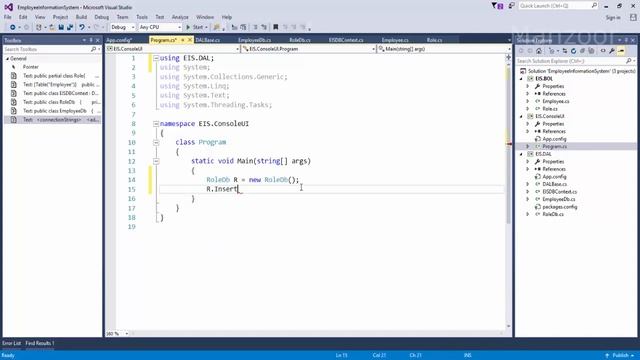
Task: Click the View Code icon in Solution Explorer
Action: coord(603,51)
